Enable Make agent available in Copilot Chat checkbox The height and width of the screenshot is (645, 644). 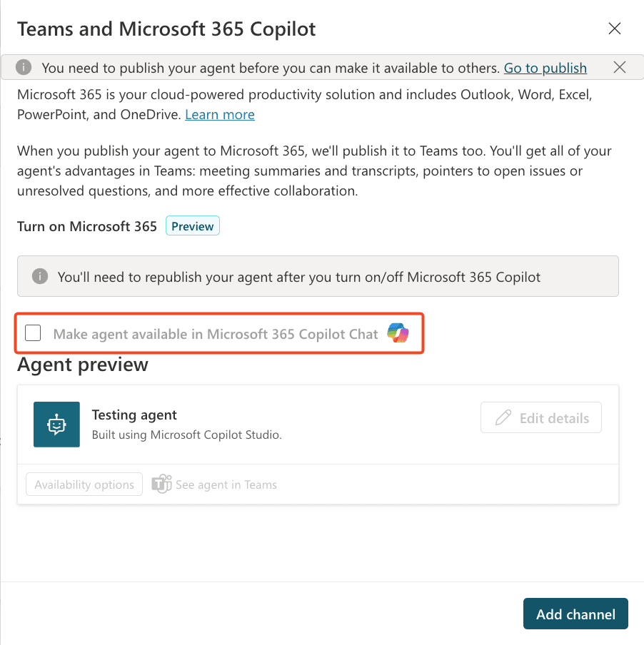tap(33, 333)
